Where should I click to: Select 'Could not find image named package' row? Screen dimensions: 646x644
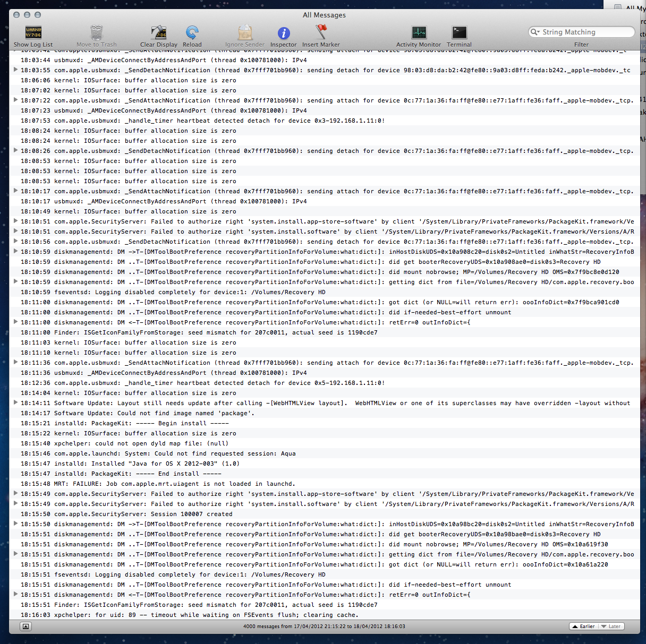click(x=325, y=413)
